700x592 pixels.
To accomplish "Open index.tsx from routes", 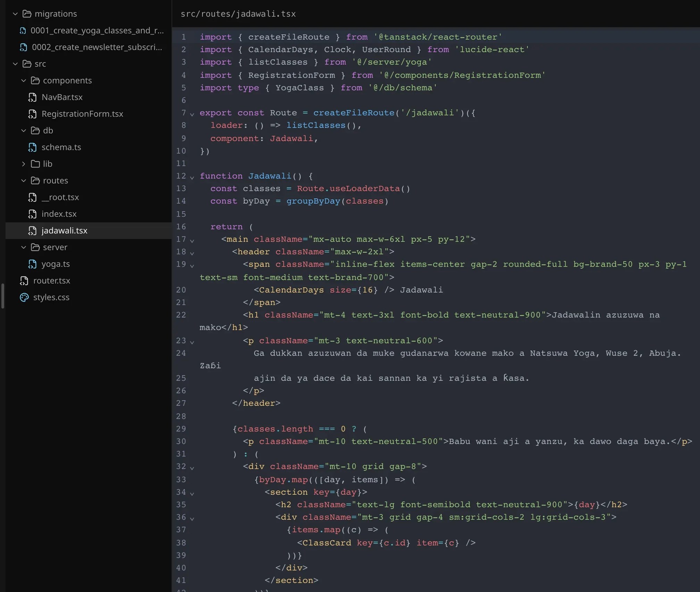I will 59,214.
